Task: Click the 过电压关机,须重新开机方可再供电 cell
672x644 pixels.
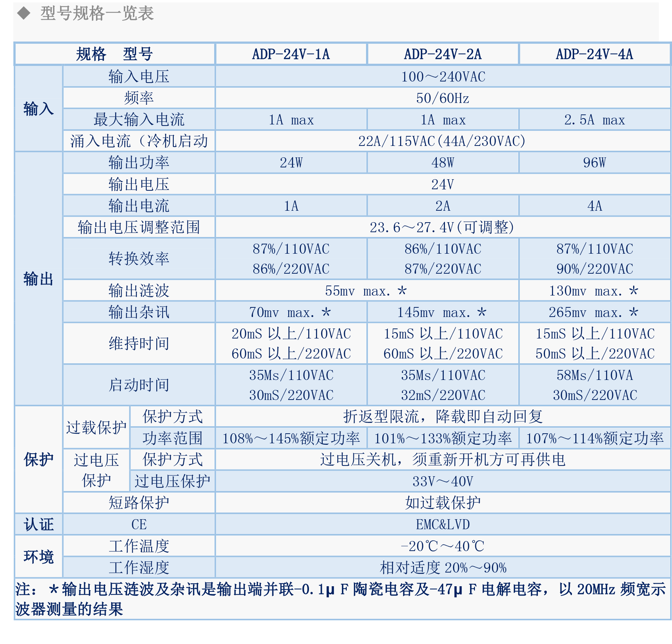Action: [443, 460]
